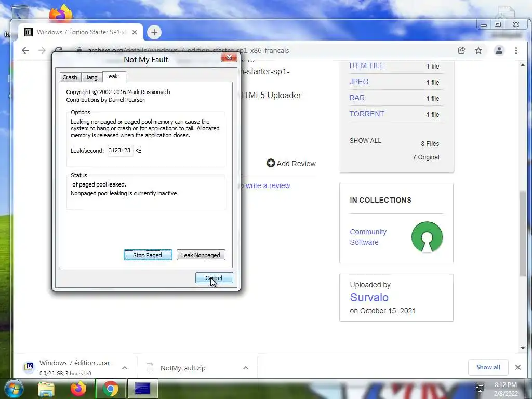Click the '1 file' count next to TORRENT
This screenshot has height=399, width=532.
[433, 115]
